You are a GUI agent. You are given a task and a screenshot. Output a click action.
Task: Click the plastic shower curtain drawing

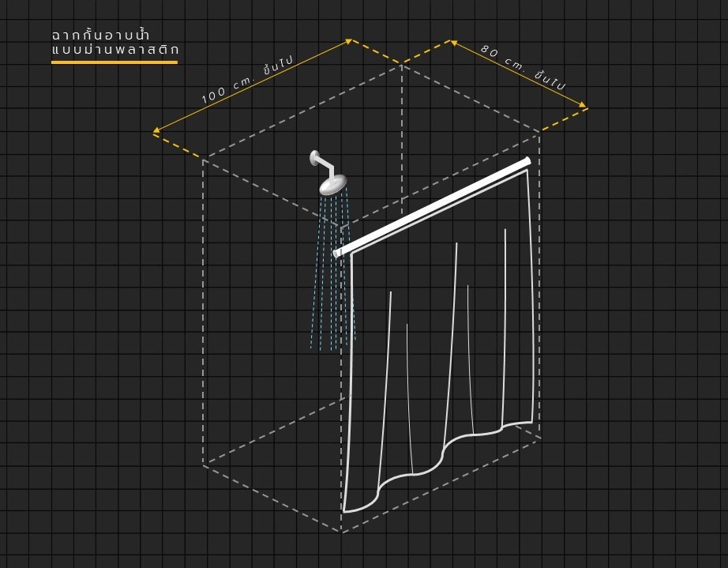pyautogui.click(x=437, y=341)
